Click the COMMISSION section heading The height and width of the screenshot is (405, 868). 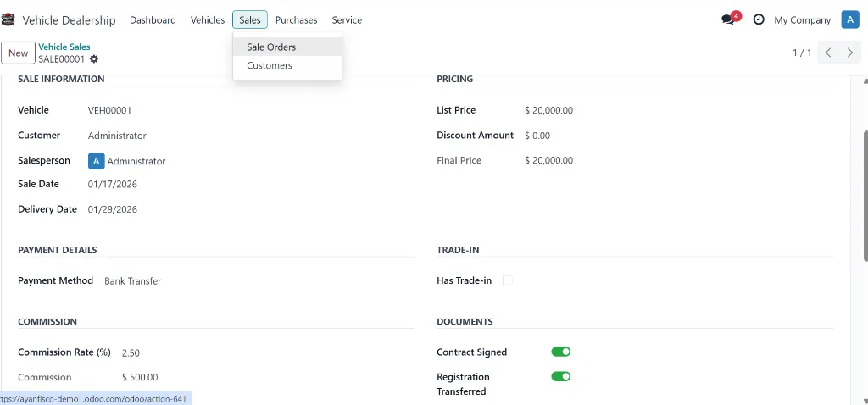[47, 321]
